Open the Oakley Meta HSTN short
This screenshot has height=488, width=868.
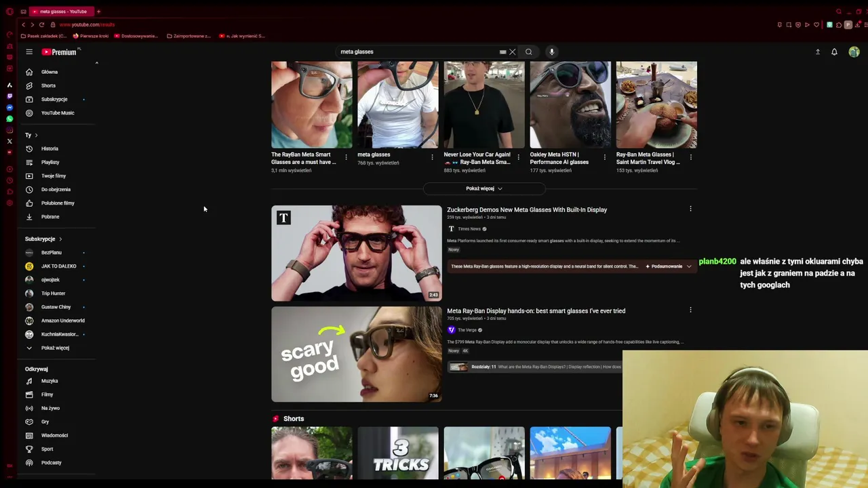coord(570,105)
